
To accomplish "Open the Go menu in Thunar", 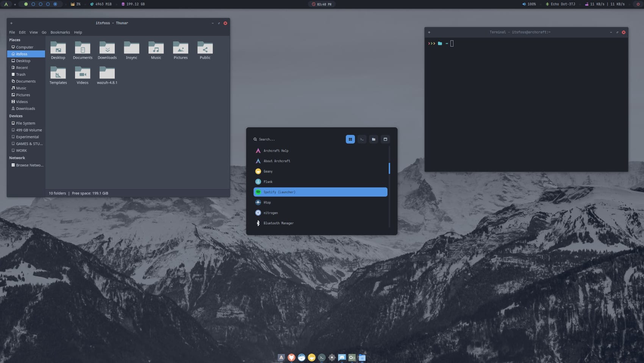I will pyautogui.click(x=44, y=32).
